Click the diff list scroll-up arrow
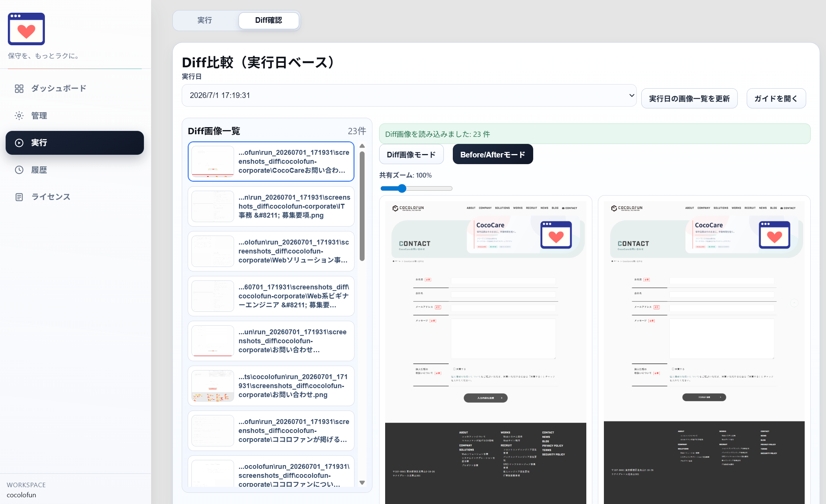This screenshot has width=826, height=504. (x=362, y=146)
